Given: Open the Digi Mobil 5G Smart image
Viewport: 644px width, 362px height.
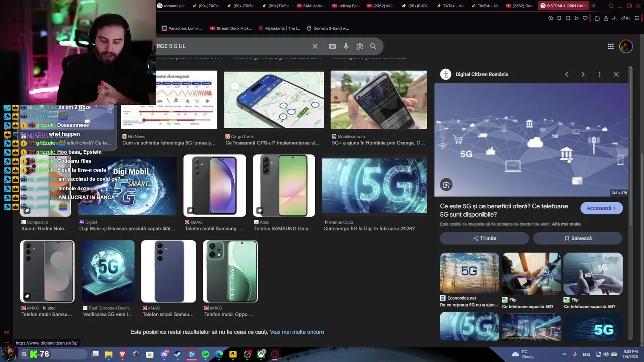Looking at the screenshot, I should point(127,186).
